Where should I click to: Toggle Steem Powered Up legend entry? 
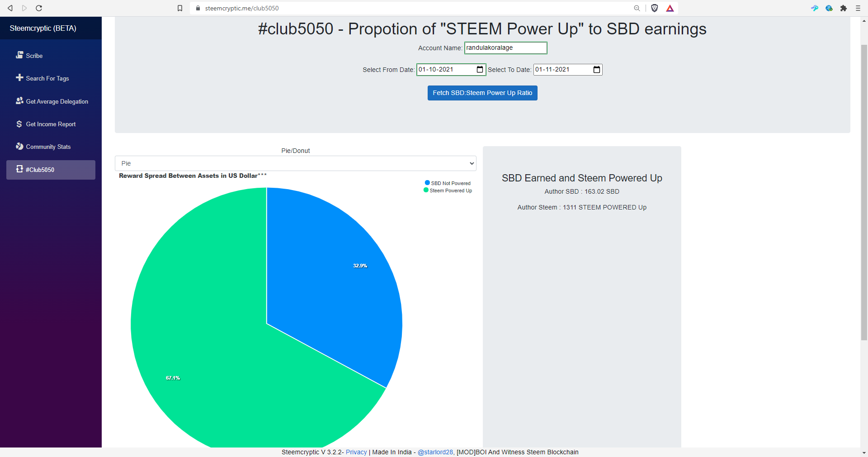448,190
